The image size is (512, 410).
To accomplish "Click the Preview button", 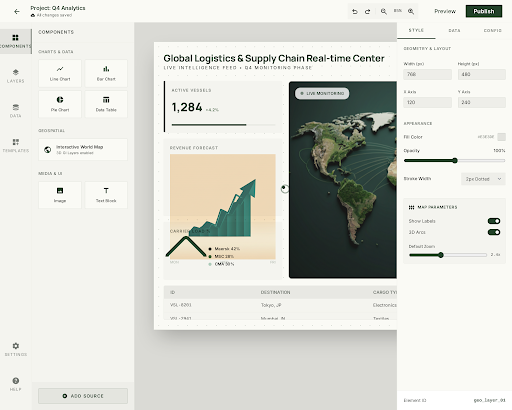I will pyautogui.click(x=445, y=11).
